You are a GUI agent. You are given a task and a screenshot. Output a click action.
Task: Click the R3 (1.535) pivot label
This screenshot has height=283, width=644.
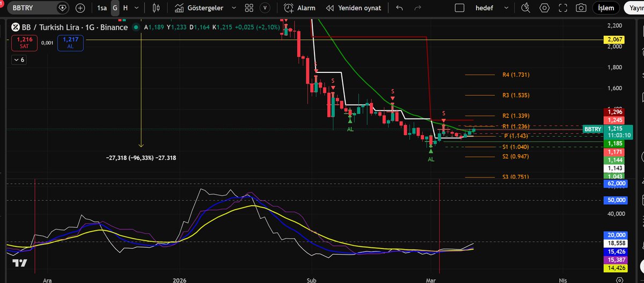pyautogui.click(x=516, y=95)
